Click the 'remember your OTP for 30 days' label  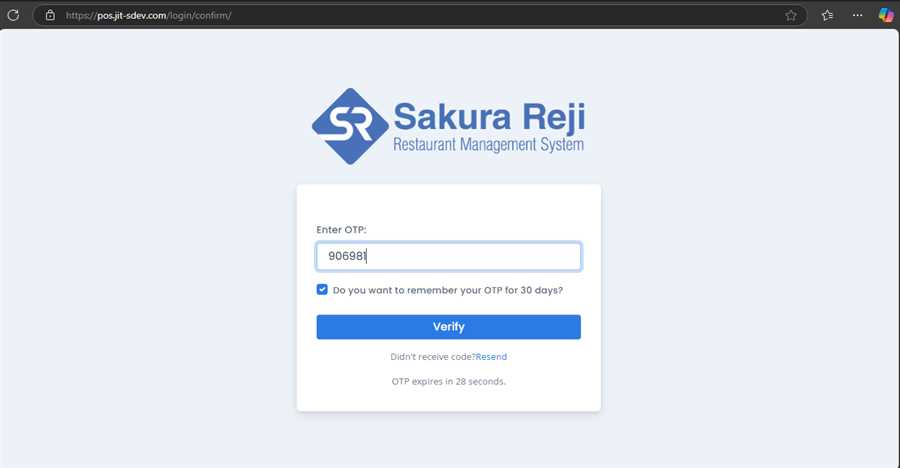pyautogui.click(x=447, y=290)
